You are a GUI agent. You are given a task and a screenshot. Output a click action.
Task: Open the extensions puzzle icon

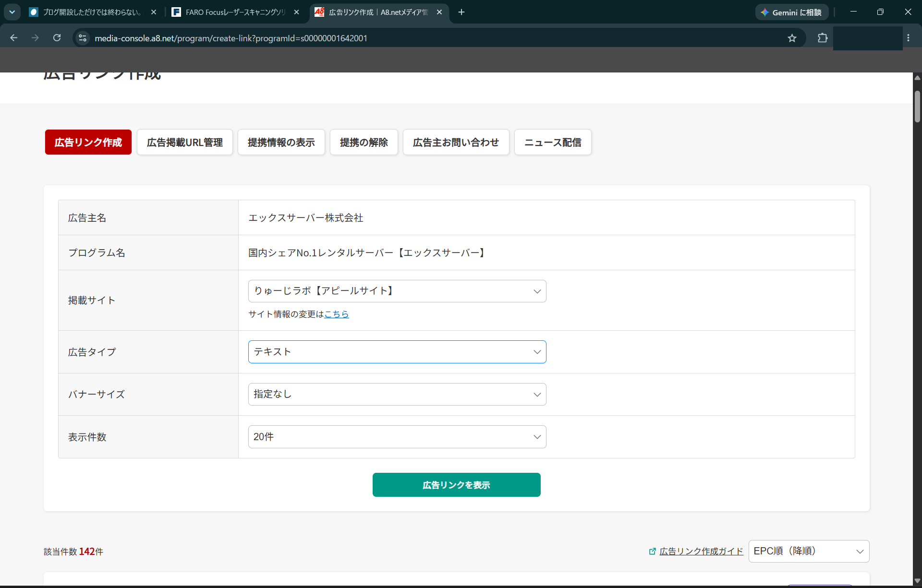[x=823, y=38]
